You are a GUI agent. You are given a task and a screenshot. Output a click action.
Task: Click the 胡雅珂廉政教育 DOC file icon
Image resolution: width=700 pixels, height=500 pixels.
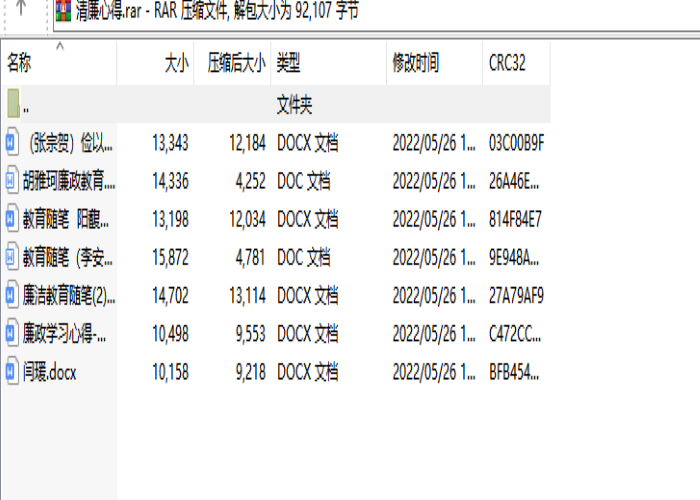[12, 180]
